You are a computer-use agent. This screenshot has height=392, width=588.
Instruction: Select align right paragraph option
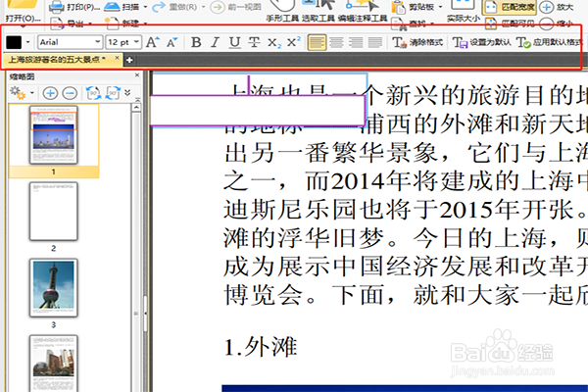356,42
